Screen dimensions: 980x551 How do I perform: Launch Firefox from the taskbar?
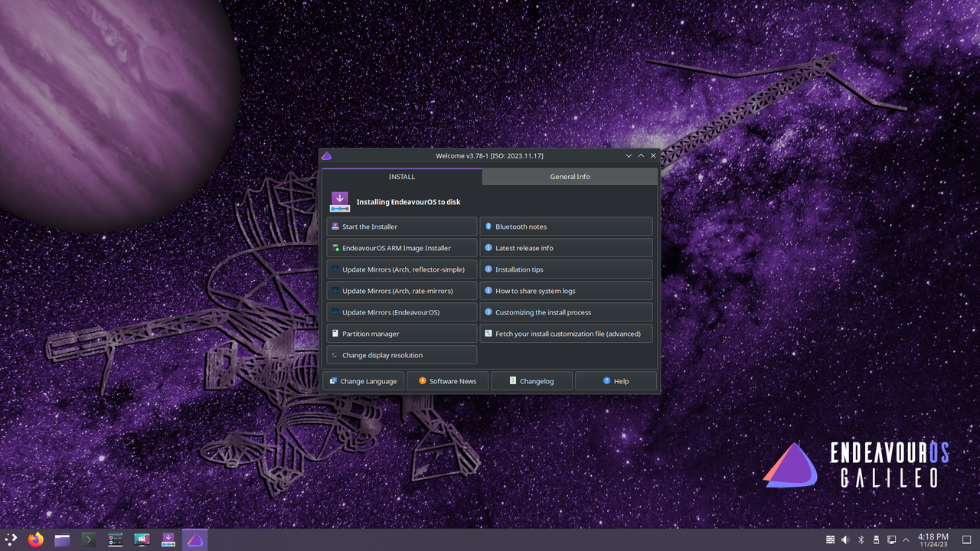36,540
